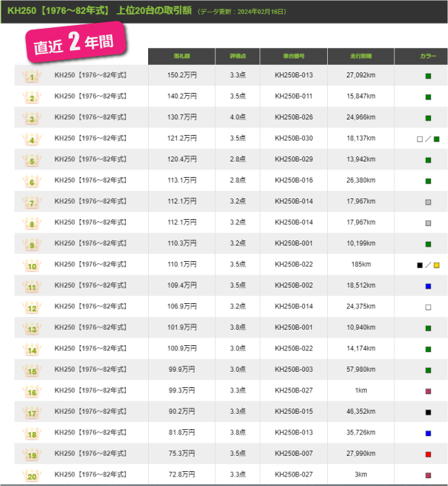Select the rank 20 crown badge
Image resolution: width=448 pixels, height=486 pixels.
(x=32, y=476)
